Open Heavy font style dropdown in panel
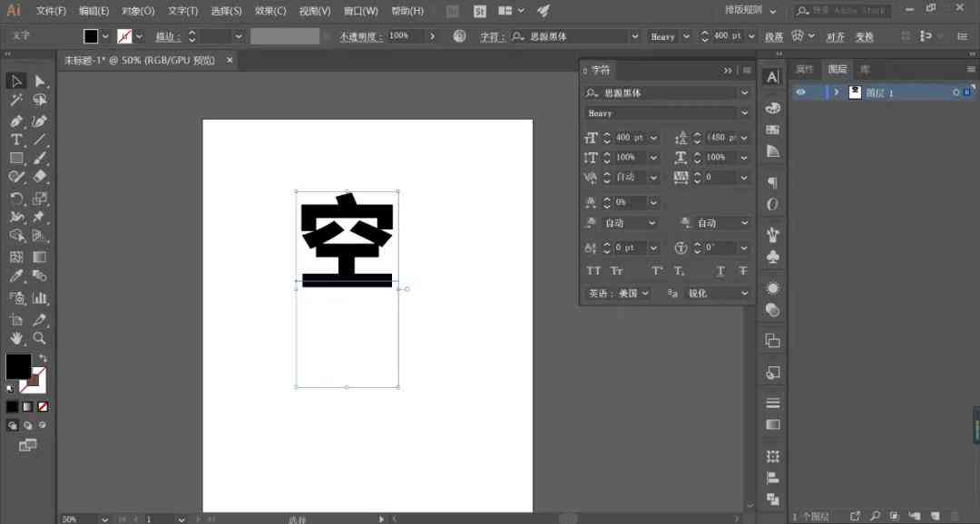980x524 pixels. click(744, 113)
